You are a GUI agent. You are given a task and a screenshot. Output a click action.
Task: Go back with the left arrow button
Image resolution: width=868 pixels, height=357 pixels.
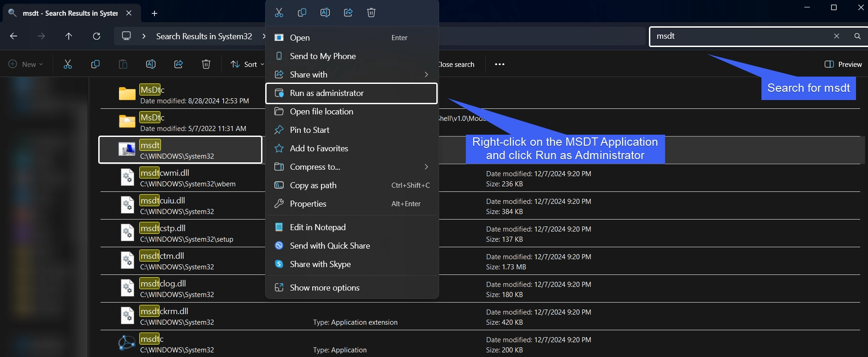point(13,36)
